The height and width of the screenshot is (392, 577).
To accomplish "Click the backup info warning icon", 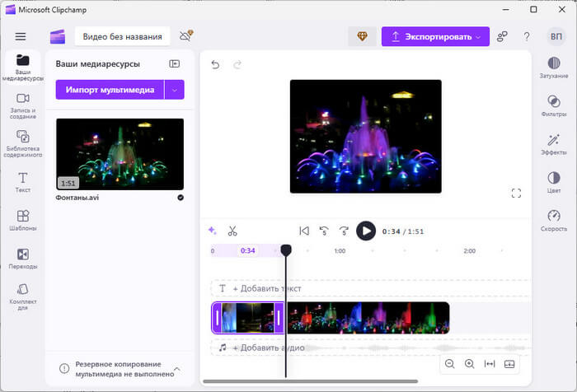I will click(64, 368).
